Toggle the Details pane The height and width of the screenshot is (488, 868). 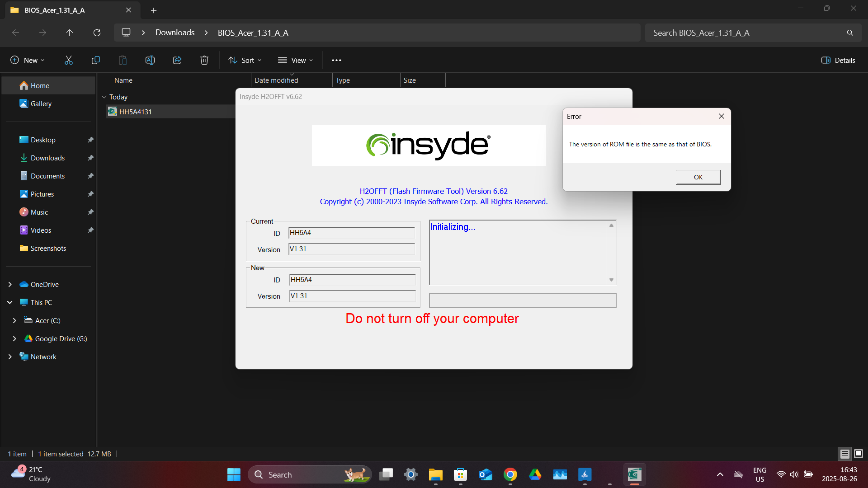tap(838, 60)
